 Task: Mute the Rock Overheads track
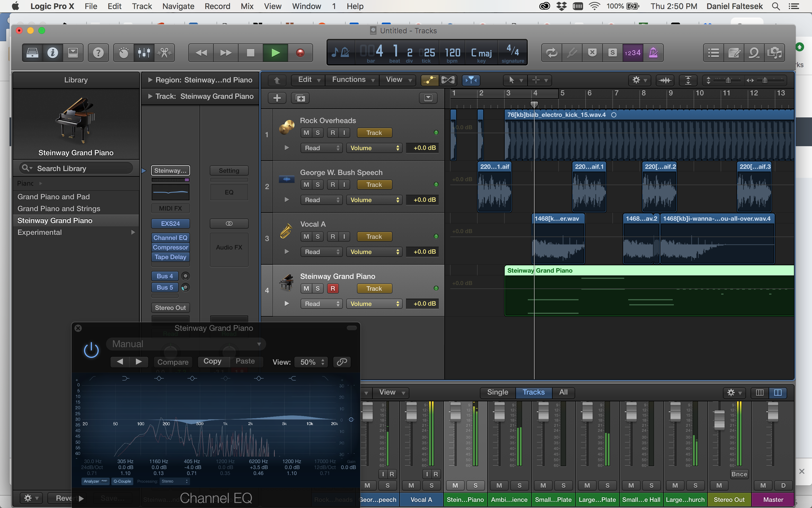click(x=306, y=133)
